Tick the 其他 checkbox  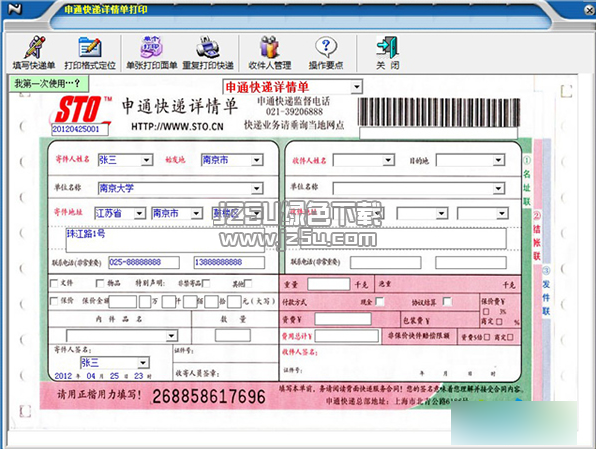pyautogui.click(x=248, y=283)
